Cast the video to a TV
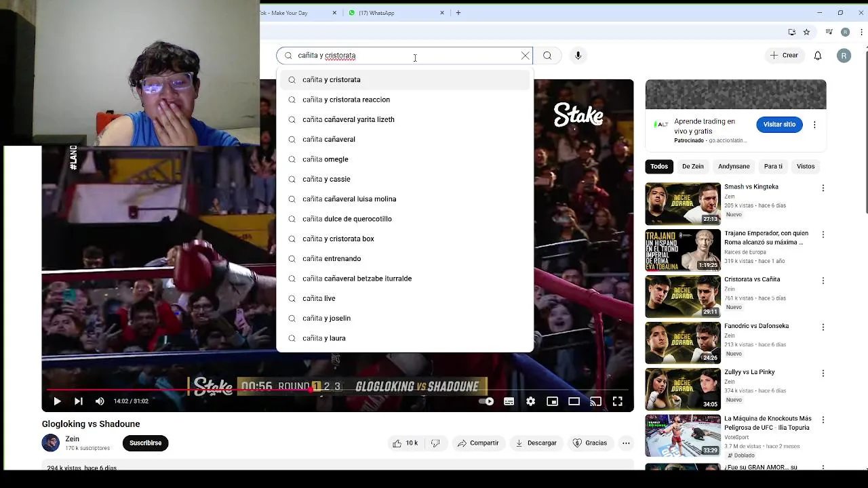The image size is (868, 488). (595, 401)
